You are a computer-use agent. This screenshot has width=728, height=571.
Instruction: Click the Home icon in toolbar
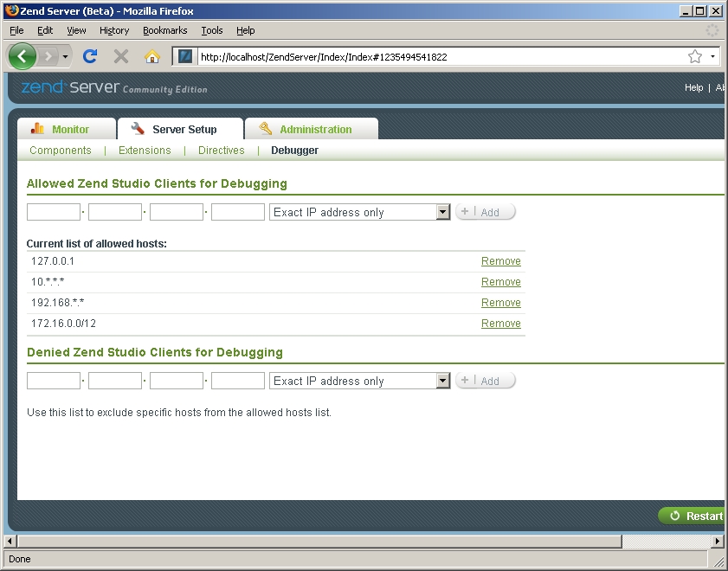point(152,56)
